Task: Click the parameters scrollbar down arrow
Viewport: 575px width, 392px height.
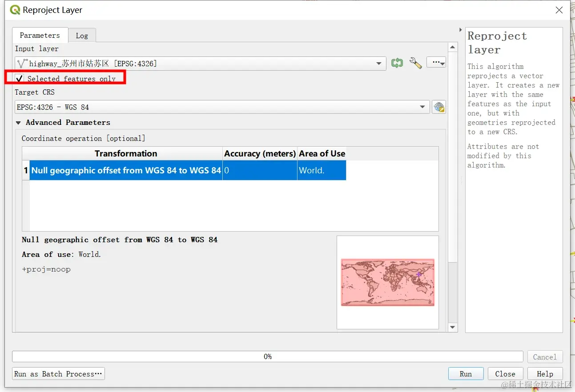Action: pyautogui.click(x=453, y=328)
